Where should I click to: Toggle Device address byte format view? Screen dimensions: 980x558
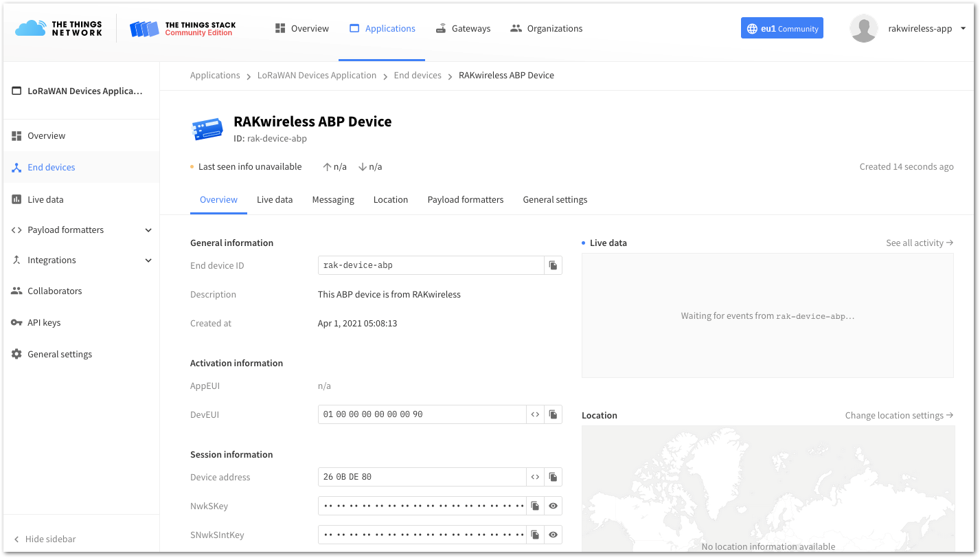pyautogui.click(x=535, y=477)
